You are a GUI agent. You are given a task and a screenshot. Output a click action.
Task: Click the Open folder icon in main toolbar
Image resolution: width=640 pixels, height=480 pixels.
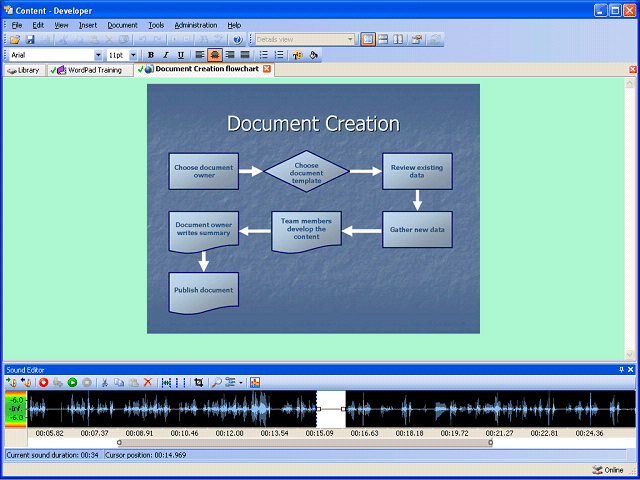[15, 39]
